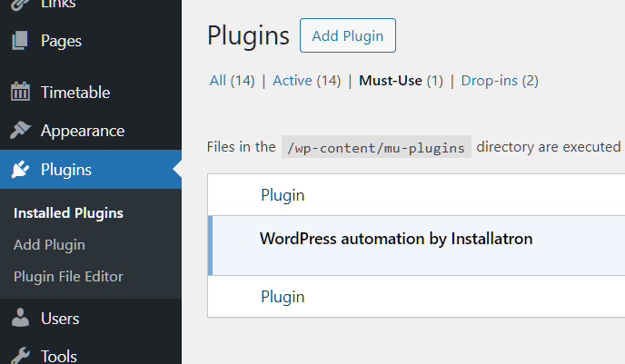Click the Users person icon
The height and width of the screenshot is (364, 625).
coord(20,319)
